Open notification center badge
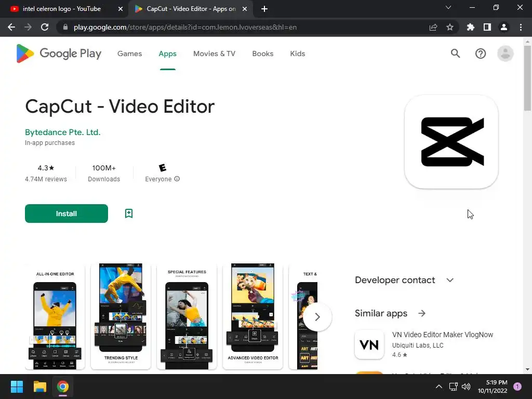532x399 pixels. tap(517, 387)
